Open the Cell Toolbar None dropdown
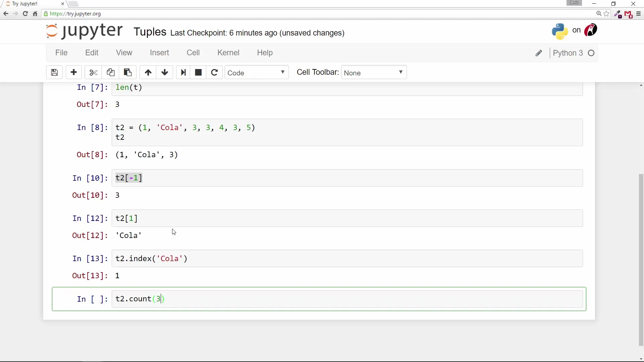Viewport: 644px width, 362px height. pos(374,72)
